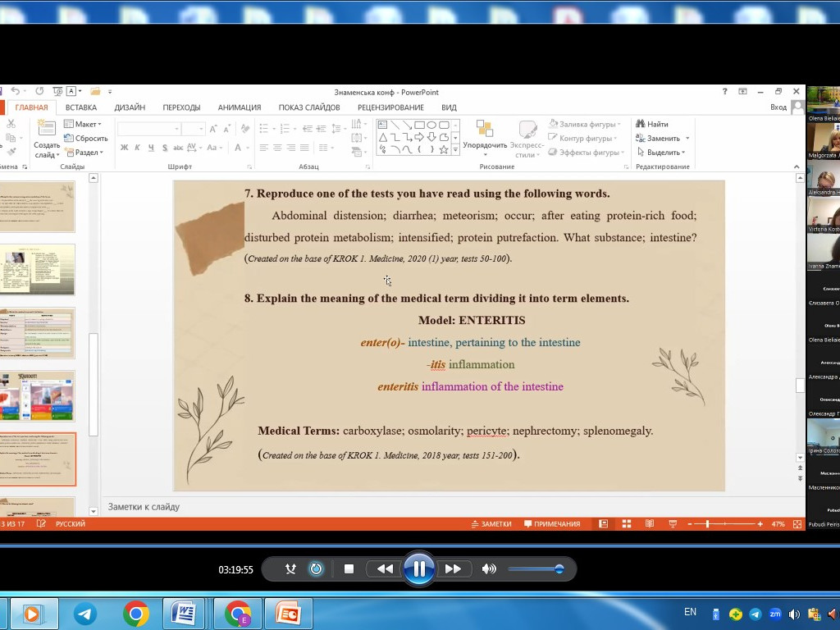Fit slide to window icon in status bar
The width and height of the screenshot is (840, 630).
pyautogui.click(x=797, y=524)
